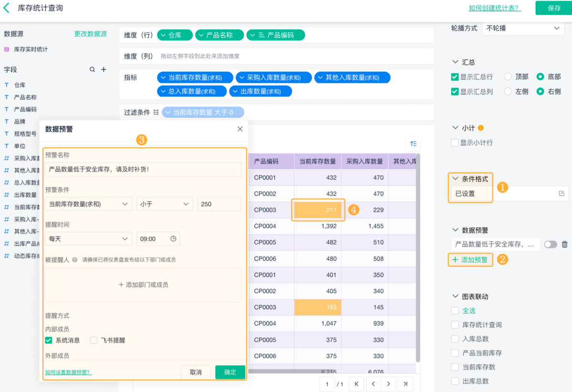Viewport: 572px width, 392px height.
Task: Click the search icon in 字段 panel
Action: pos(92,70)
